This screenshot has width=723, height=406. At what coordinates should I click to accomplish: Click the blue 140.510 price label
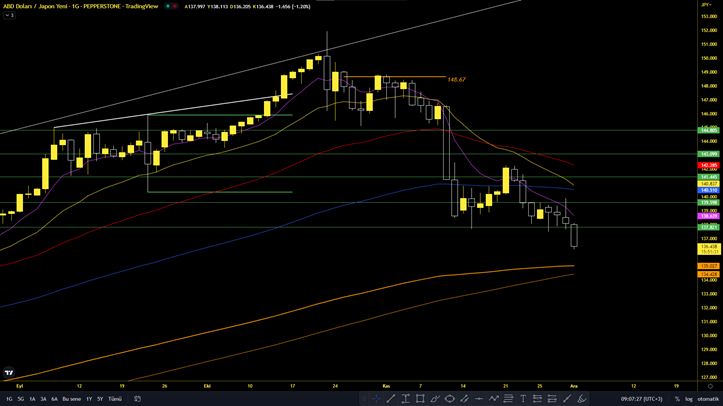709,190
